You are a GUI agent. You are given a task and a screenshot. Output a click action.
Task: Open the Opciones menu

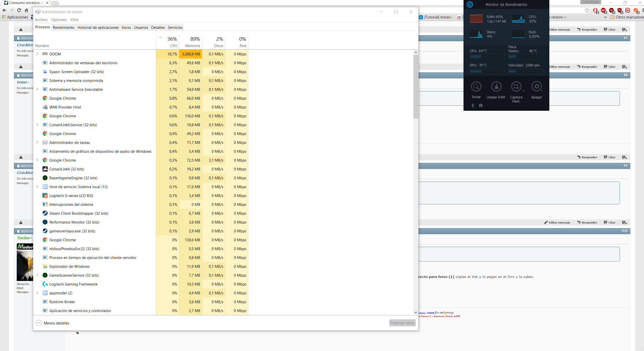59,20
